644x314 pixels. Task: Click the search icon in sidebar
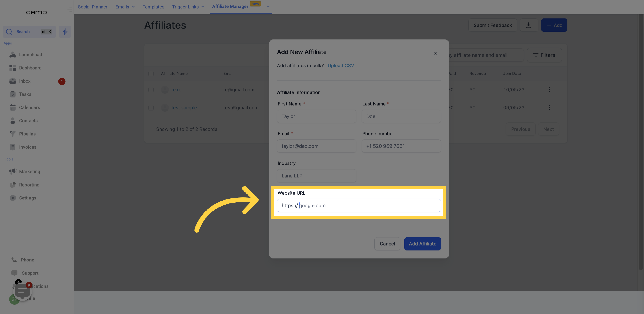click(x=9, y=32)
